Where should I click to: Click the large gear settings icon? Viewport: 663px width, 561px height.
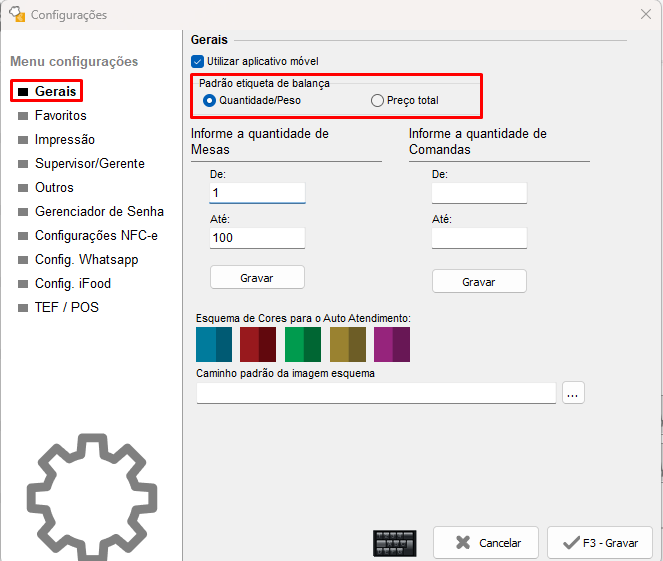click(92, 495)
